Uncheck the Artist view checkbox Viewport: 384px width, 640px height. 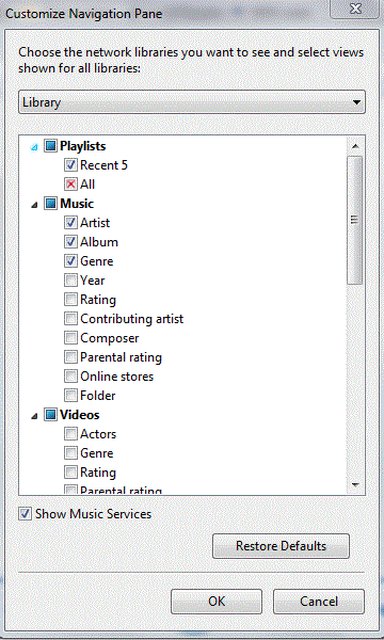tap(71, 223)
